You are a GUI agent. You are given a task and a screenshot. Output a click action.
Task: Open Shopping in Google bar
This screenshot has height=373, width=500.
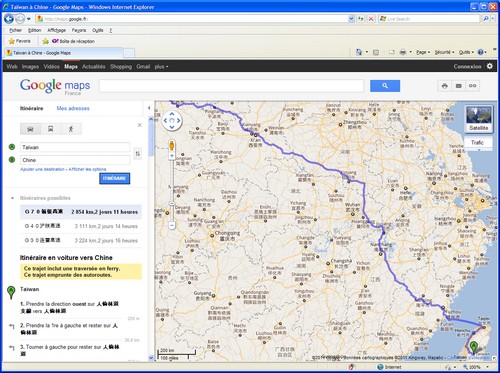(121, 66)
